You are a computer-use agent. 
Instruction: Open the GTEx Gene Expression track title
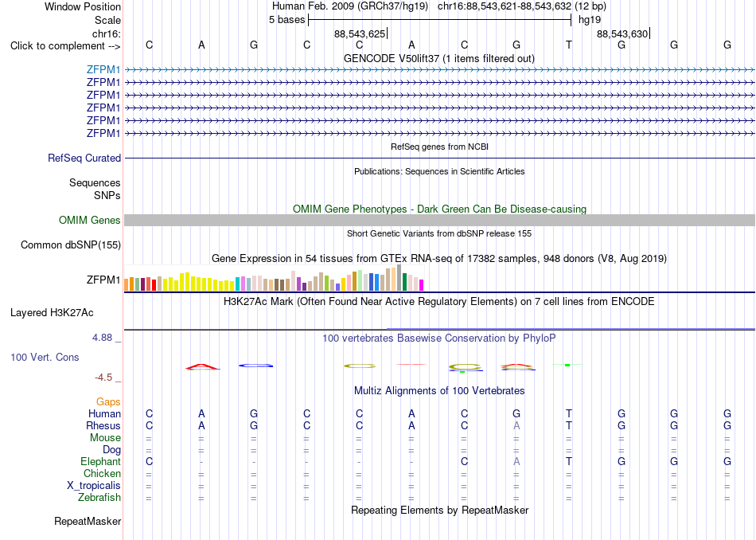tap(439, 259)
